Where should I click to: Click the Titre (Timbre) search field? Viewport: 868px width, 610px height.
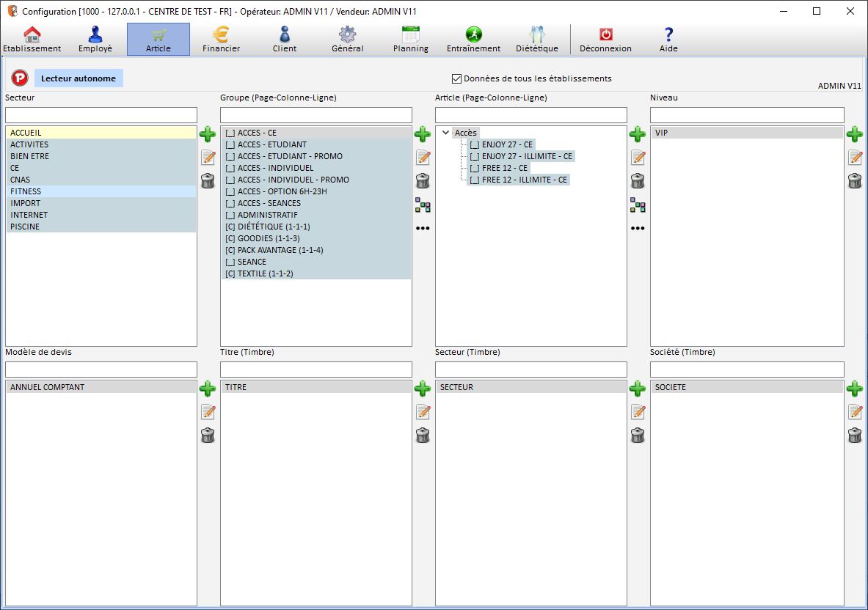316,369
